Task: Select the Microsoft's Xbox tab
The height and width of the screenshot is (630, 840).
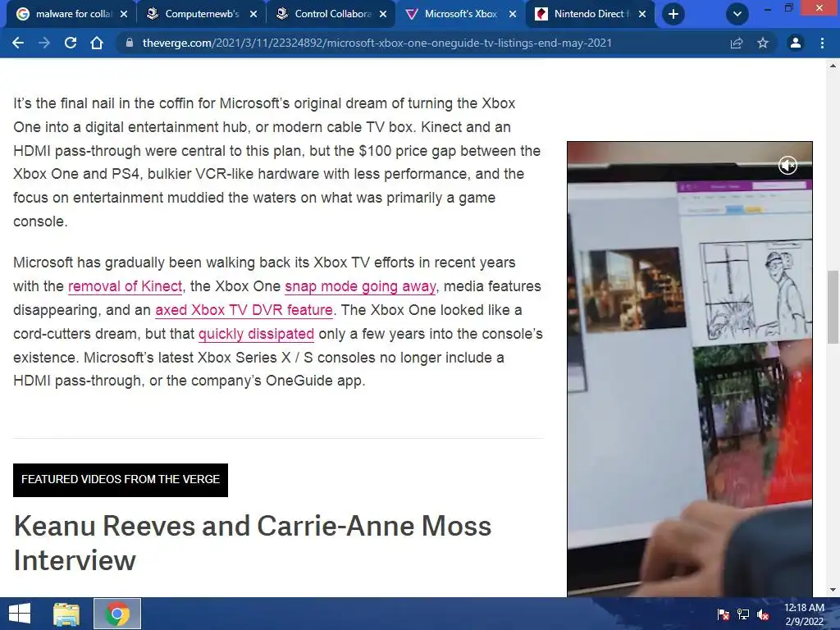Action: tap(461, 14)
